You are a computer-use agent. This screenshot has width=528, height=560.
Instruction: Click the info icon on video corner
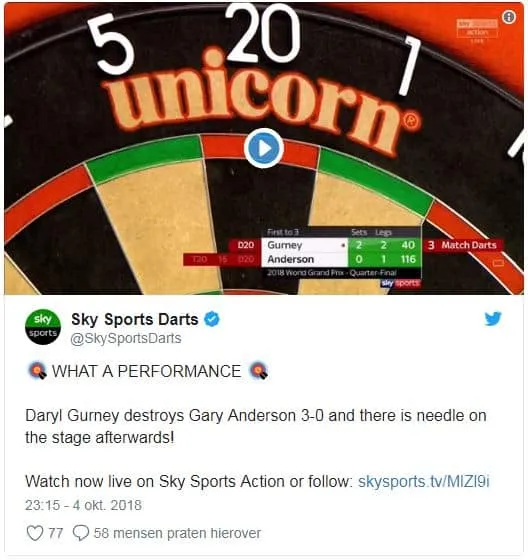509,17
